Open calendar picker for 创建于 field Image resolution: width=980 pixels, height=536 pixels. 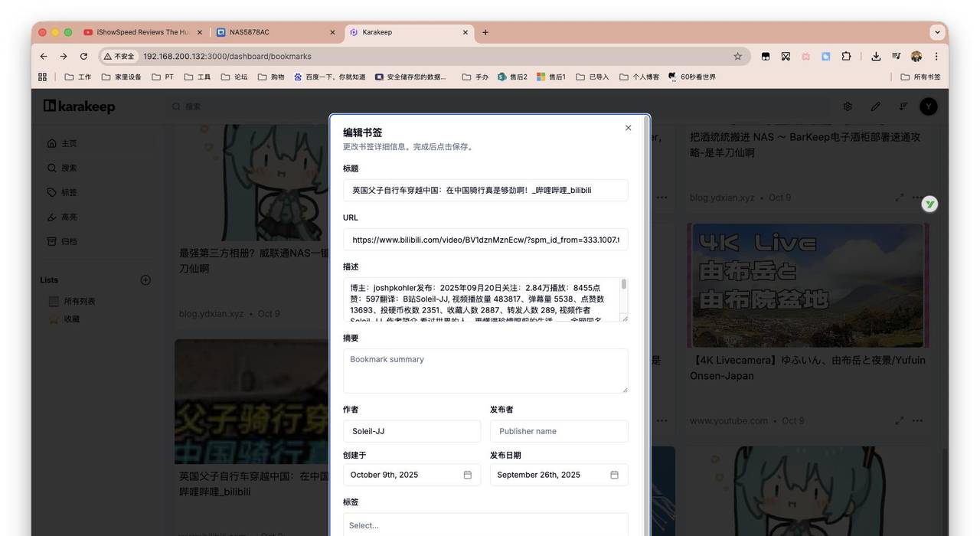(x=467, y=474)
